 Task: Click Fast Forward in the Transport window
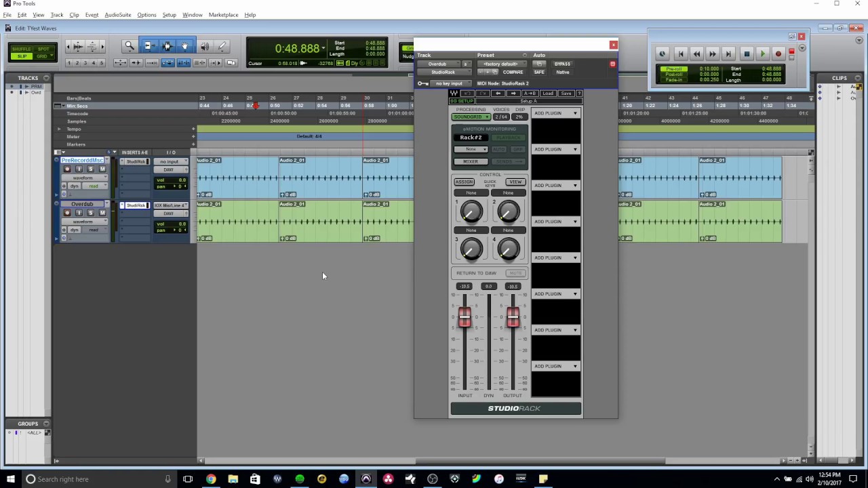click(x=712, y=54)
